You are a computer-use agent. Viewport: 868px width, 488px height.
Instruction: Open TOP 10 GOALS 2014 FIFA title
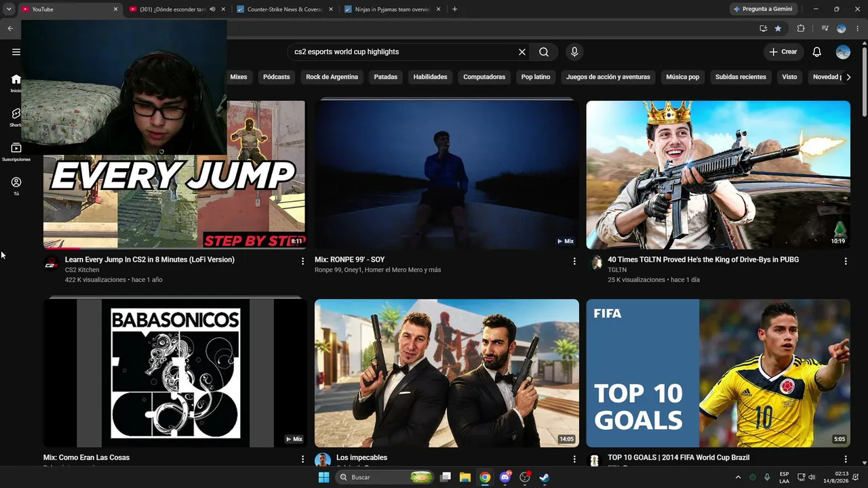point(679,457)
